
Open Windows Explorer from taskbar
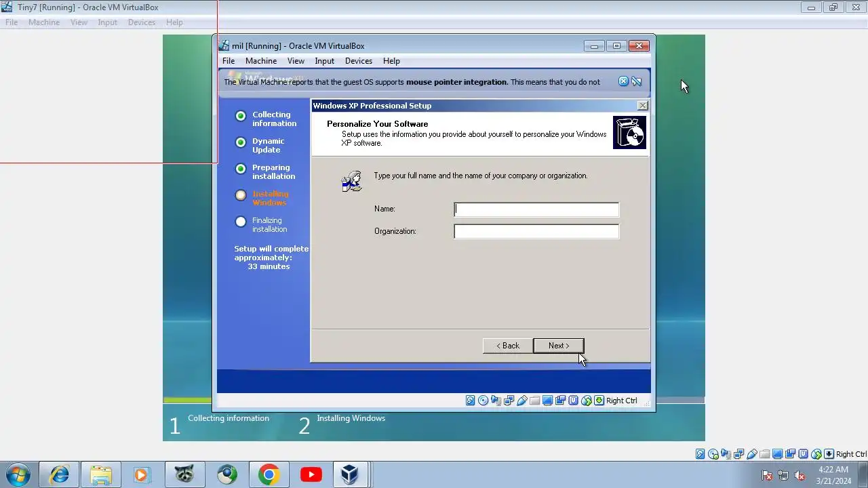tap(100, 474)
